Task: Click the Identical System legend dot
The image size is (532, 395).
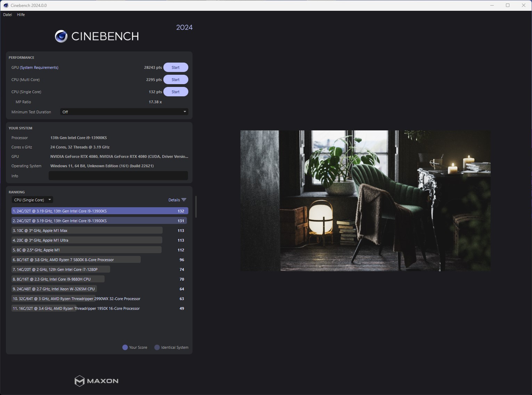Action: click(x=156, y=347)
